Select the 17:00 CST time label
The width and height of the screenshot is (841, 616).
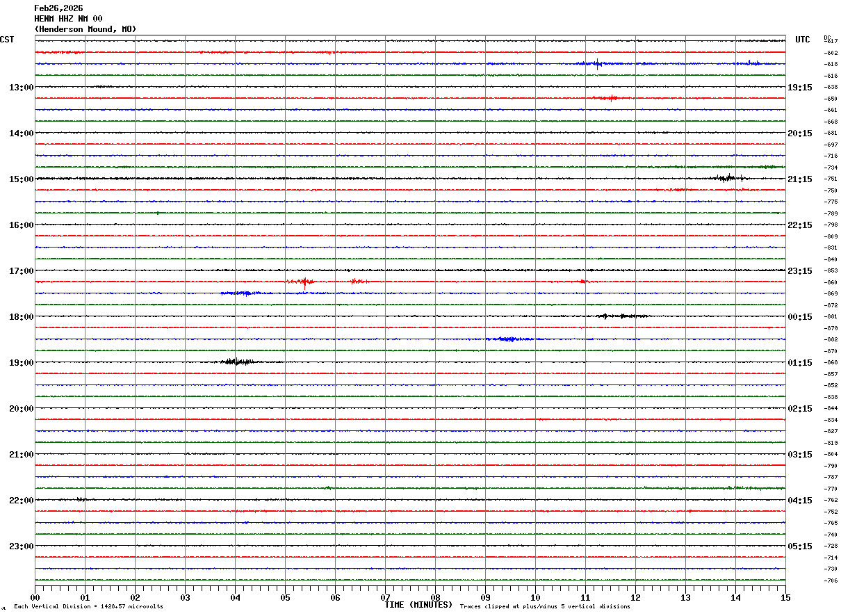(21, 271)
